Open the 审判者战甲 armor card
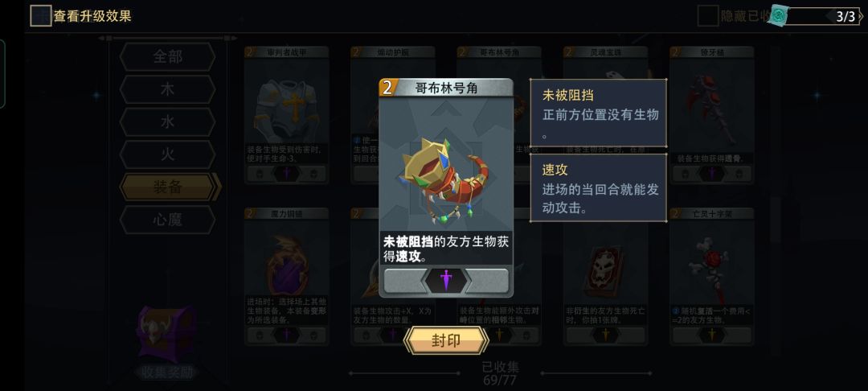The image size is (868, 391). (x=287, y=115)
